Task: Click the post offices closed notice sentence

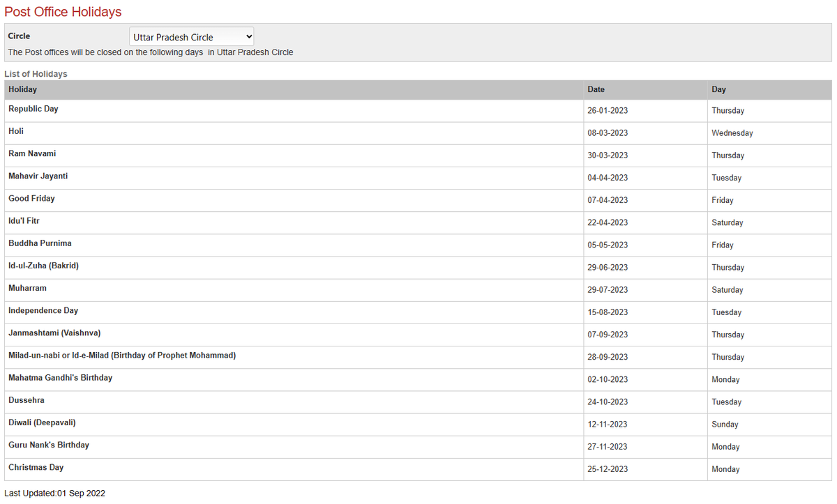Action: 151,52
